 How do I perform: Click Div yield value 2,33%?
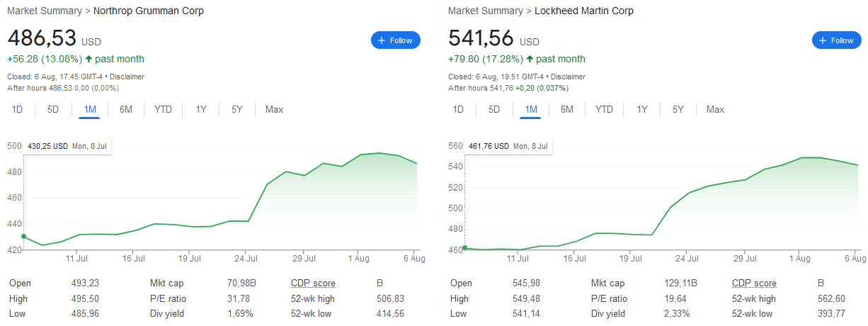[x=678, y=314]
